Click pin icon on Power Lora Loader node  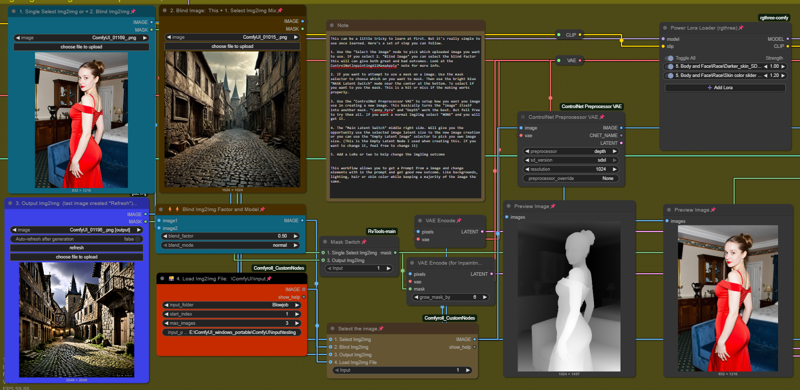pos(741,28)
